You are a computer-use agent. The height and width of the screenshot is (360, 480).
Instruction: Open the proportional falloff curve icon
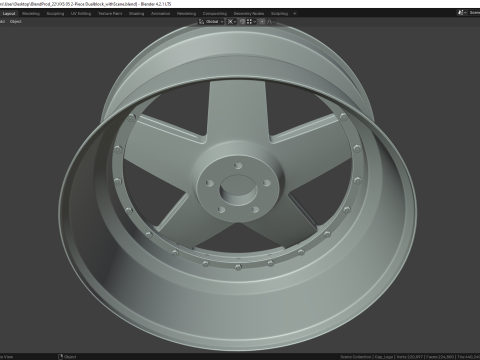269,22
